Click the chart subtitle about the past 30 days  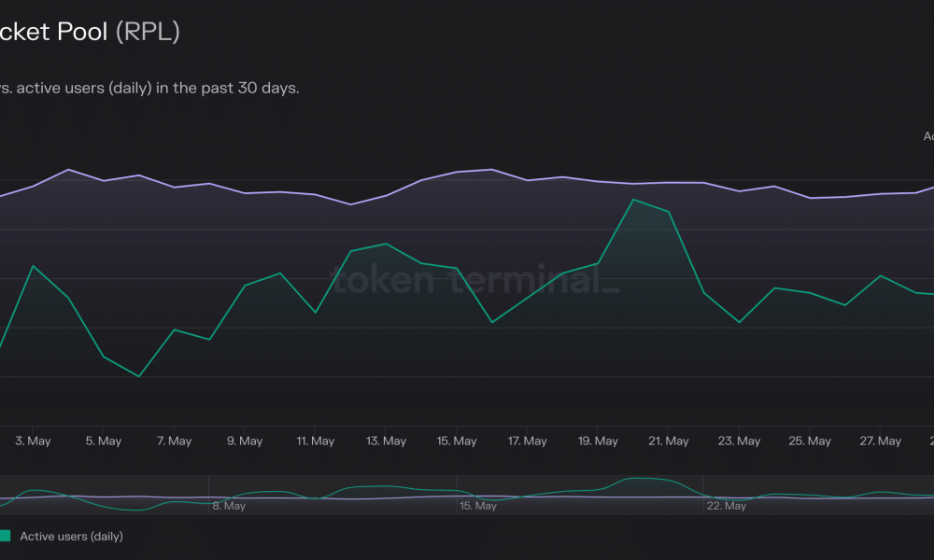(149, 88)
